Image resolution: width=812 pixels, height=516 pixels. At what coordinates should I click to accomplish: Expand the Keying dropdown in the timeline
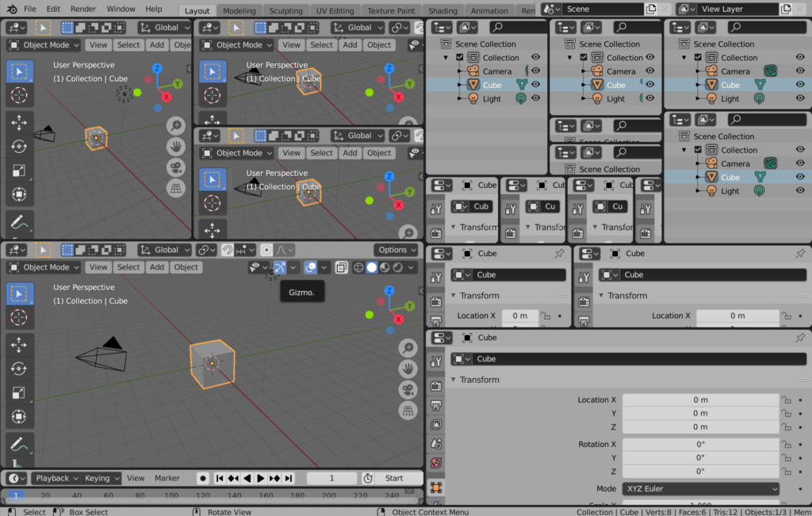(101, 479)
